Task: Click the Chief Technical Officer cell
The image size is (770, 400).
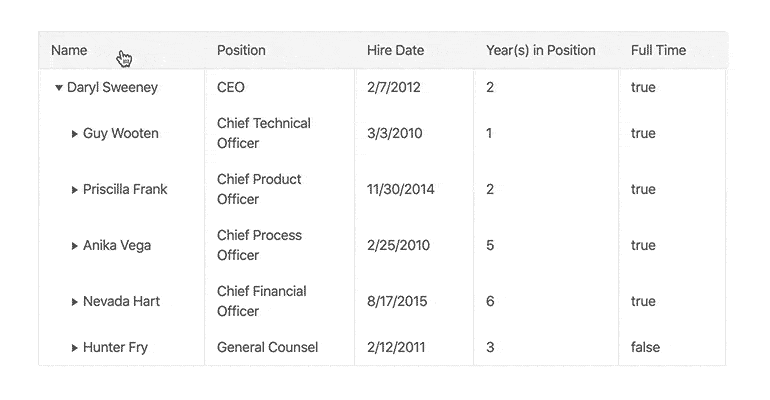Action: click(x=279, y=133)
